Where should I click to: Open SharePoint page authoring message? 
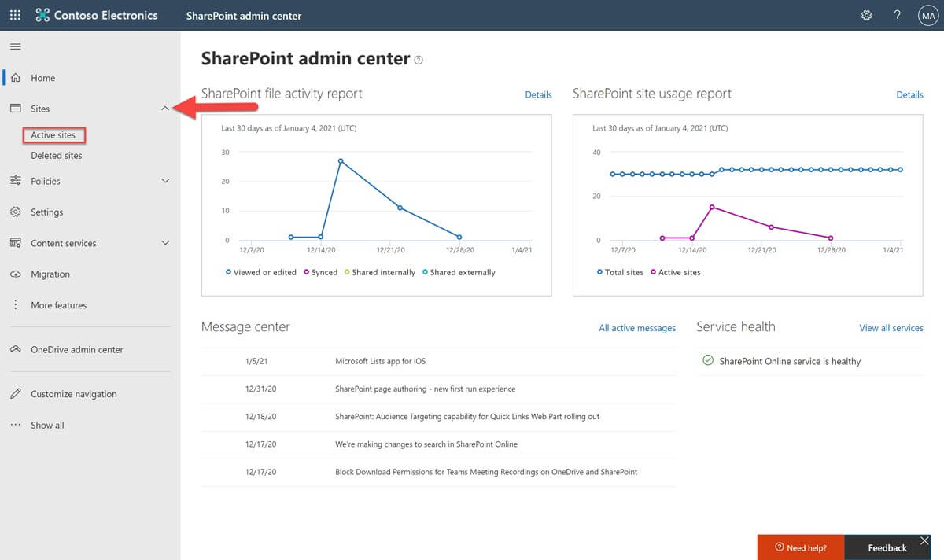point(426,389)
